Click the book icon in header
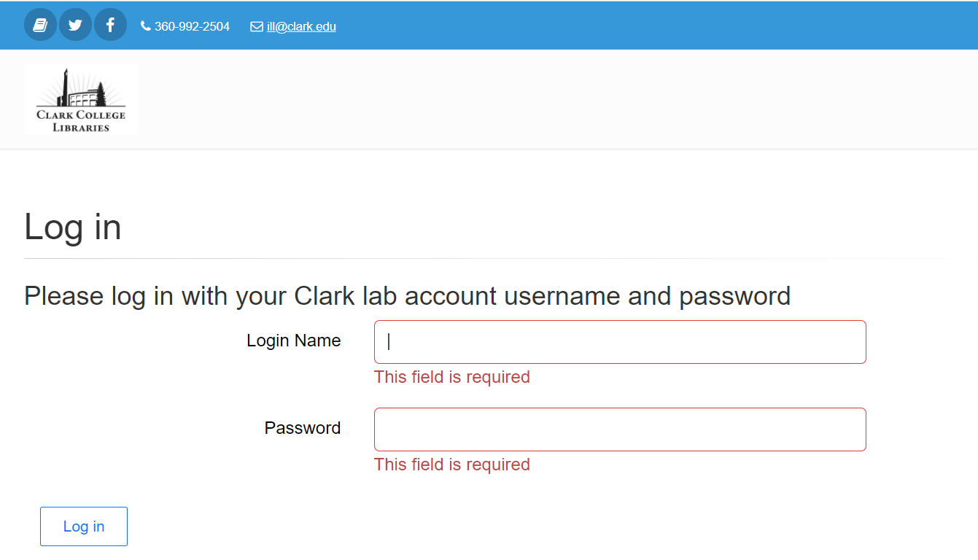The width and height of the screenshot is (978, 560). click(x=40, y=26)
